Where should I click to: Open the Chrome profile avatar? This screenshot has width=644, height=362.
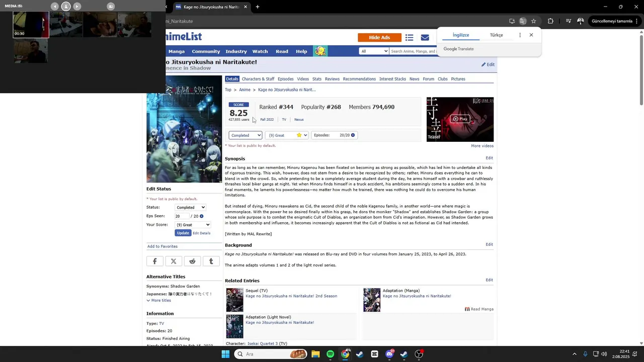click(x=581, y=21)
